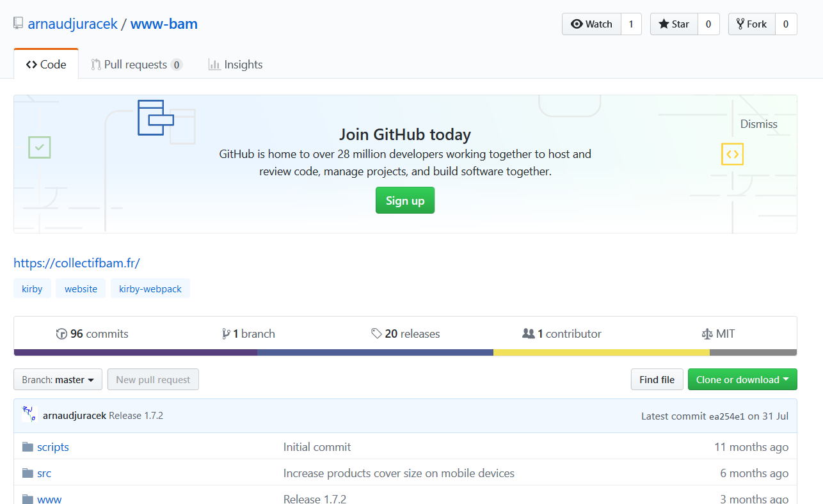Viewport: 823px width, 504px height.
Task: Click the green Sign up button
Action: [x=405, y=200]
